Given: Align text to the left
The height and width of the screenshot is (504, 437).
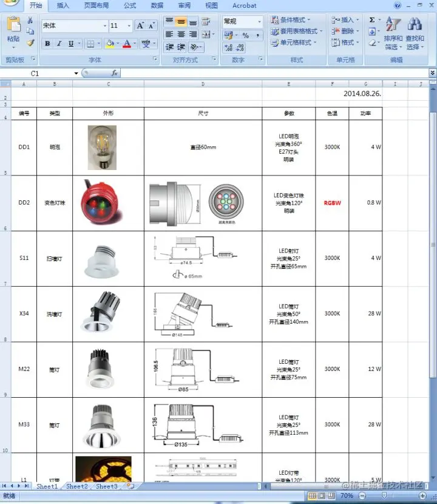Looking at the screenshot, I should coord(169,34).
